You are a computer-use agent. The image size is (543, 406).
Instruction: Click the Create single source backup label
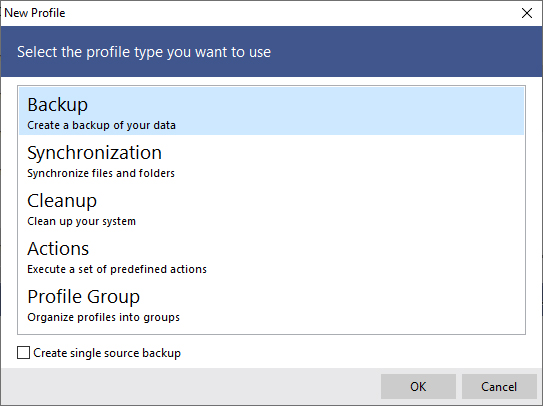coord(107,353)
